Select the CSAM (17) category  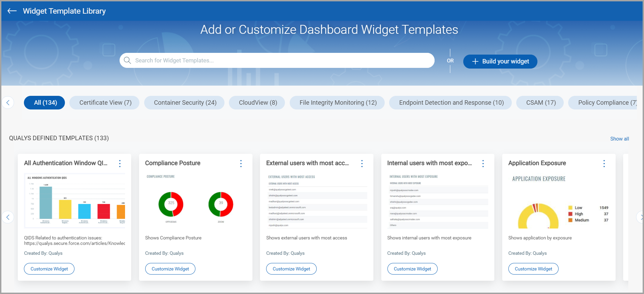click(x=540, y=103)
